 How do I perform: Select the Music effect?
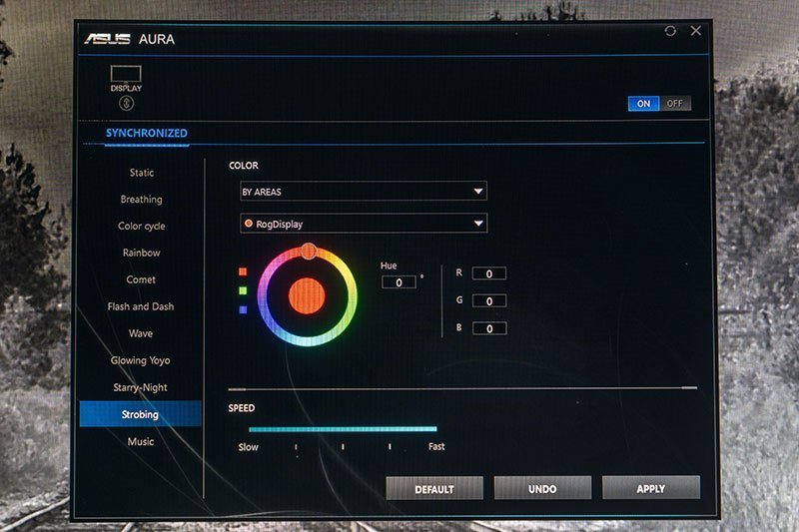(141, 441)
